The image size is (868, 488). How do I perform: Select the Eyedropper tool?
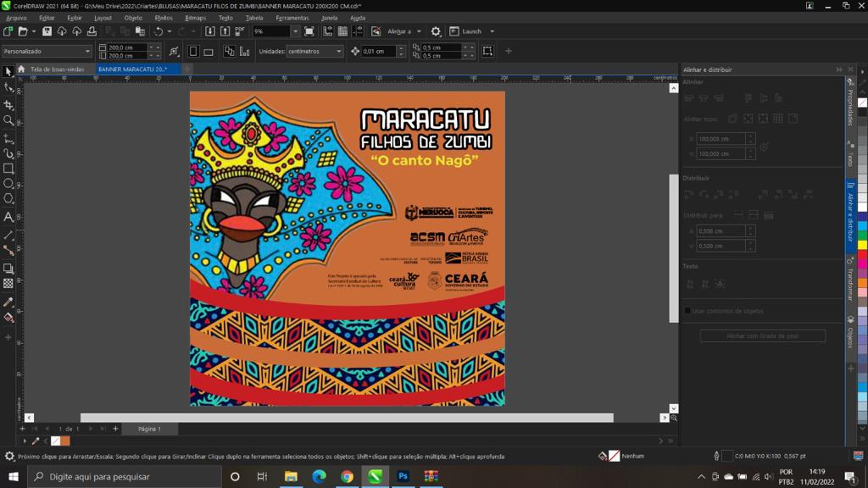click(x=8, y=302)
